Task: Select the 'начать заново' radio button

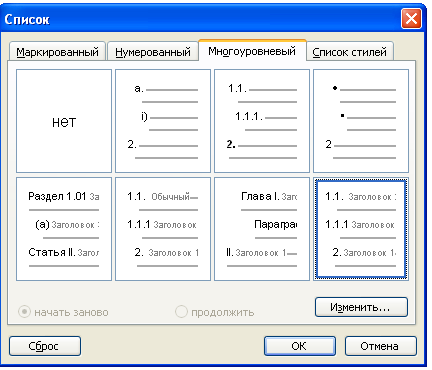Action: coord(24,312)
